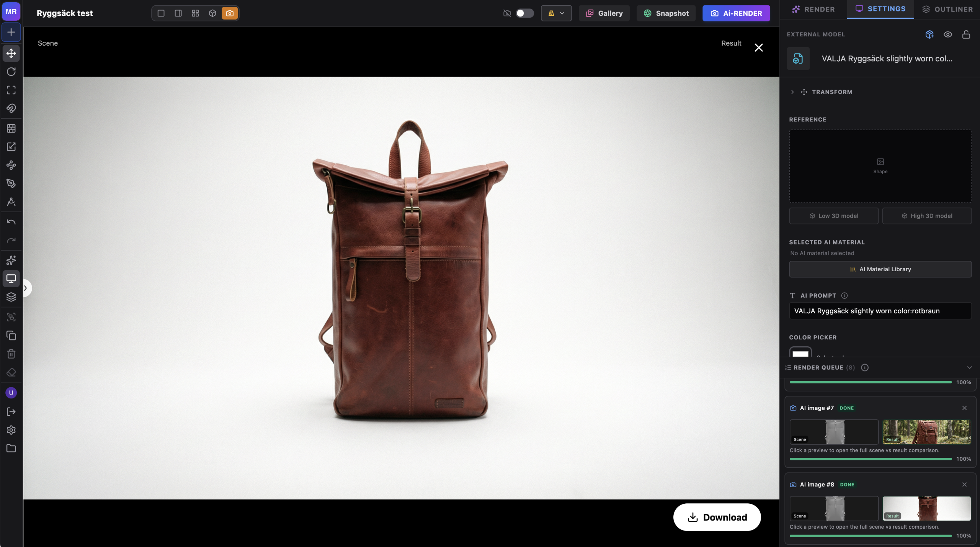Switch to the Render tab
This screenshot has width=980, height=547.
813,9
